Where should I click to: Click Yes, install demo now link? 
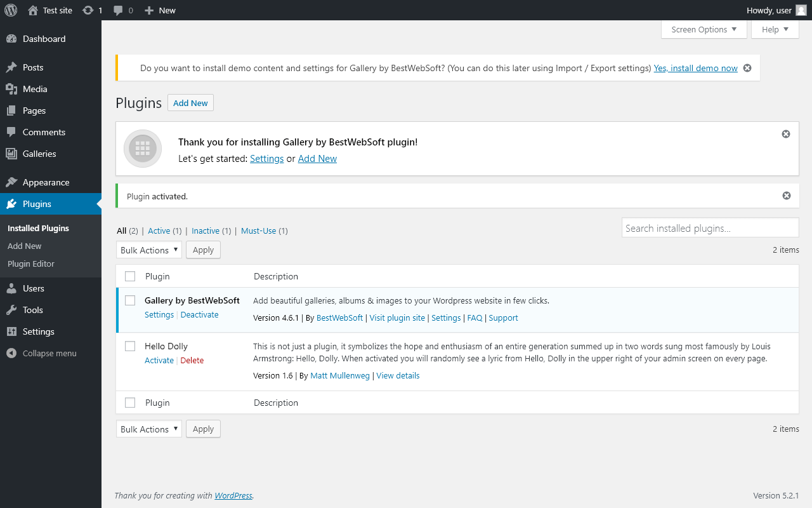point(696,68)
